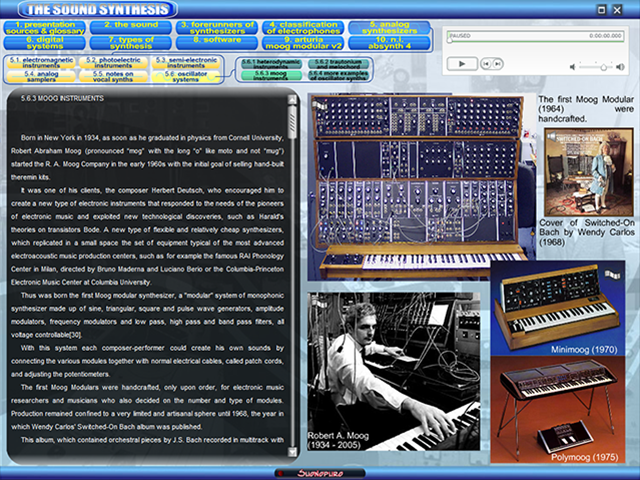Select section 5.6 oscillator systems
The height and width of the screenshot is (480, 640).
pyautogui.click(x=186, y=76)
